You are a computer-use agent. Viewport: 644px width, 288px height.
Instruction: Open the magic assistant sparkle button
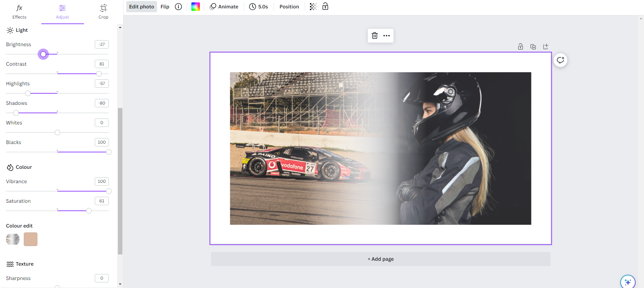(x=628, y=282)
